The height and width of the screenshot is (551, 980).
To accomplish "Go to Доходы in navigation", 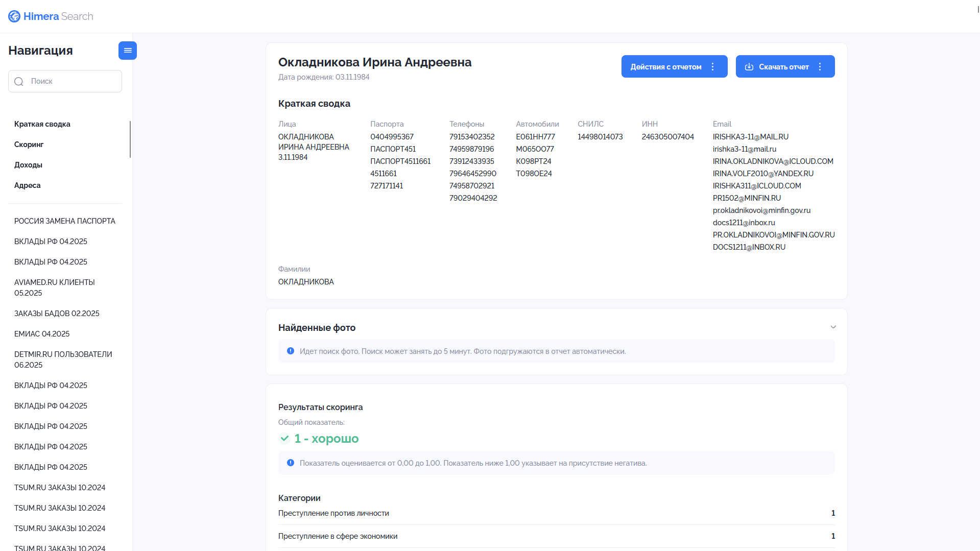I will tap(28, 165).
